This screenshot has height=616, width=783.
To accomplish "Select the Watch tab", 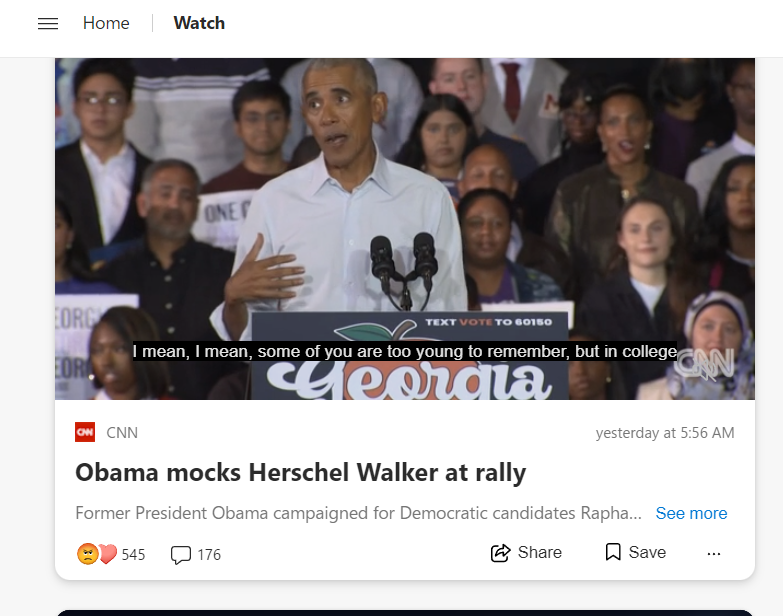I will coord(199,23).
